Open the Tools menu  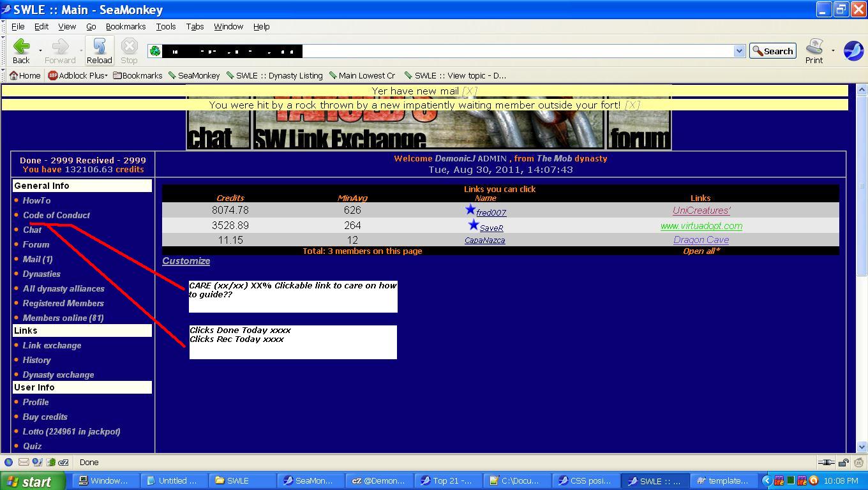(x=165, y=26)
